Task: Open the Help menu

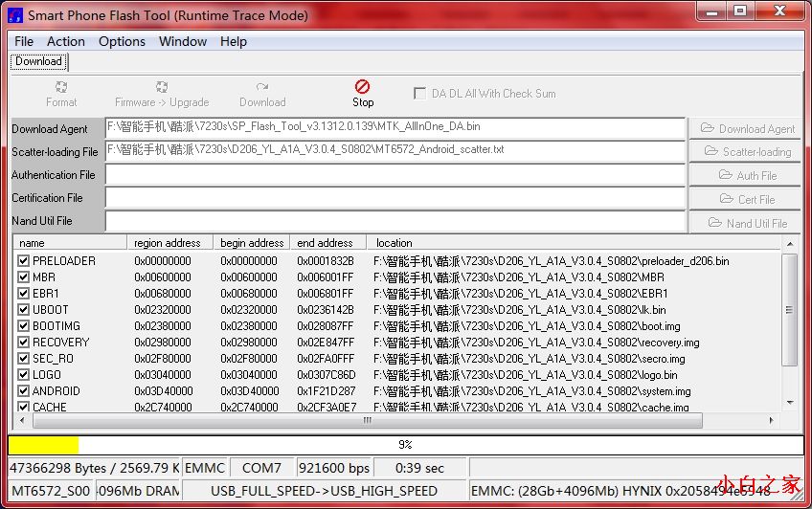Action: (x=233, y=41)
